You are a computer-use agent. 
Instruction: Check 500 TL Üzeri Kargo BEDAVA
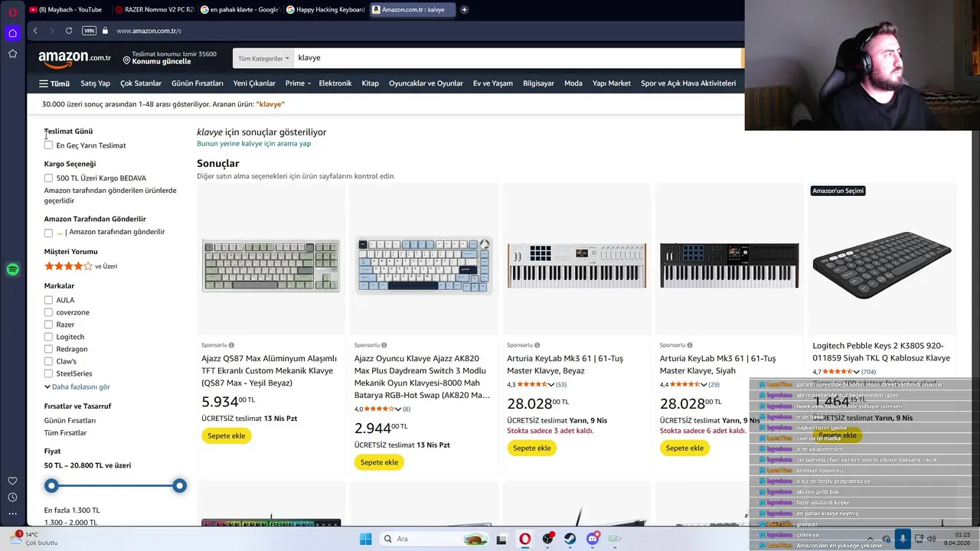(x=48, y=178)
